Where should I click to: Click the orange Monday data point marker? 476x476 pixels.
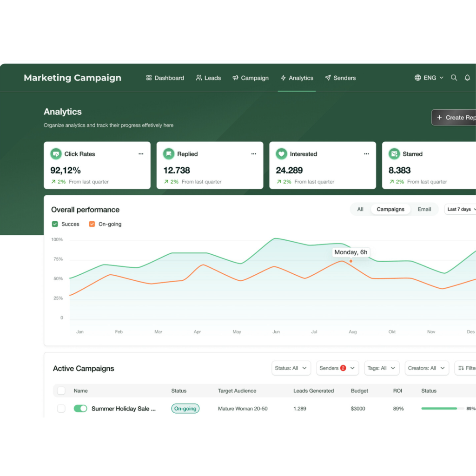tap(351, 261)
